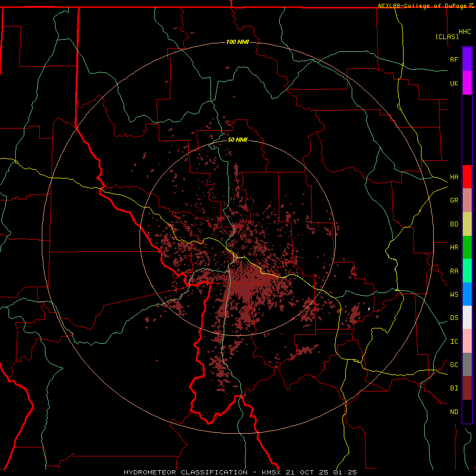Screen dimensions: 476x476
Task: Click the brown BI legend swatch
Action: coord(467,388)
